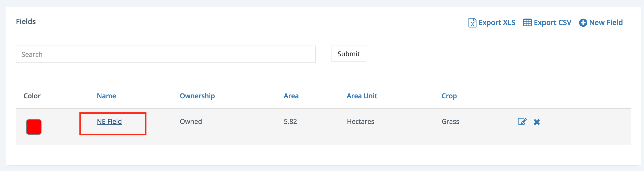Sort by the Area column header
The width and height of the screenshot is (644, 171).
coord(291,96)
